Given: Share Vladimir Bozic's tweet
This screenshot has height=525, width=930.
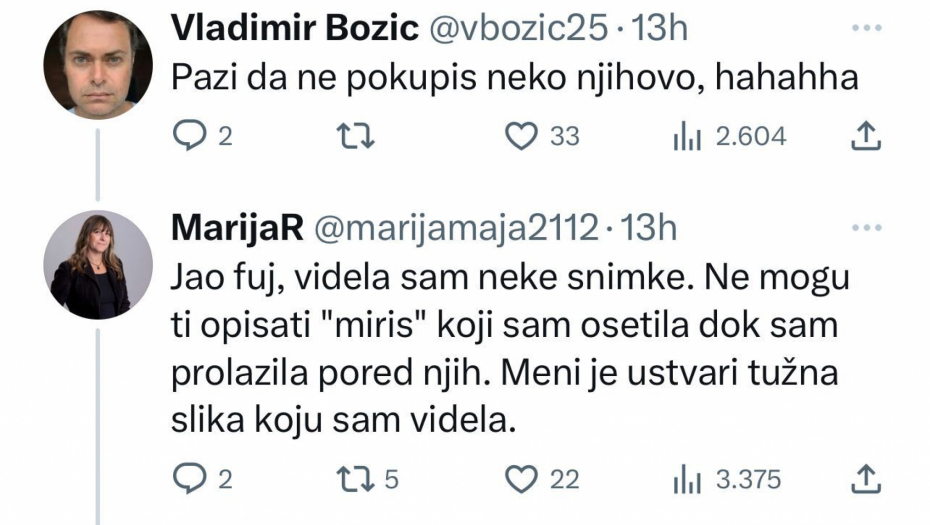Looking at the screenshot, I should point(864,136).
